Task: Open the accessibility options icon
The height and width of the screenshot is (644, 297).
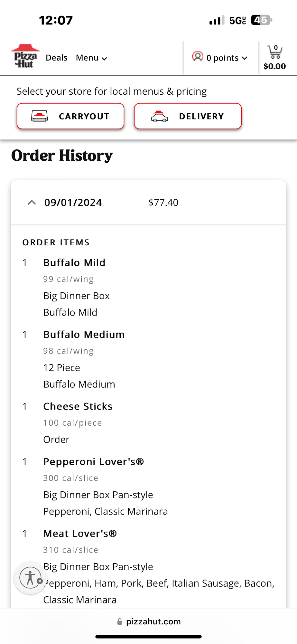Action: coord(30,578)
